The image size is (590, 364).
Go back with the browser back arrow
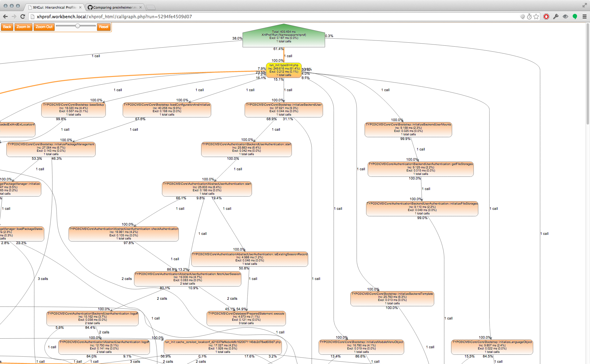(5, 17)
